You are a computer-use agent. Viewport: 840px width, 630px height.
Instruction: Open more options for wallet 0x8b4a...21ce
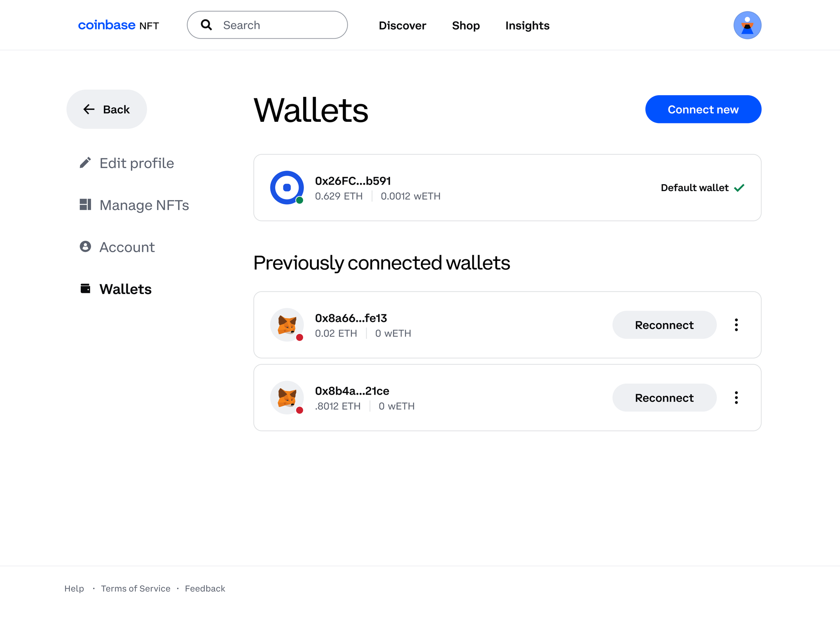point(736,397)
